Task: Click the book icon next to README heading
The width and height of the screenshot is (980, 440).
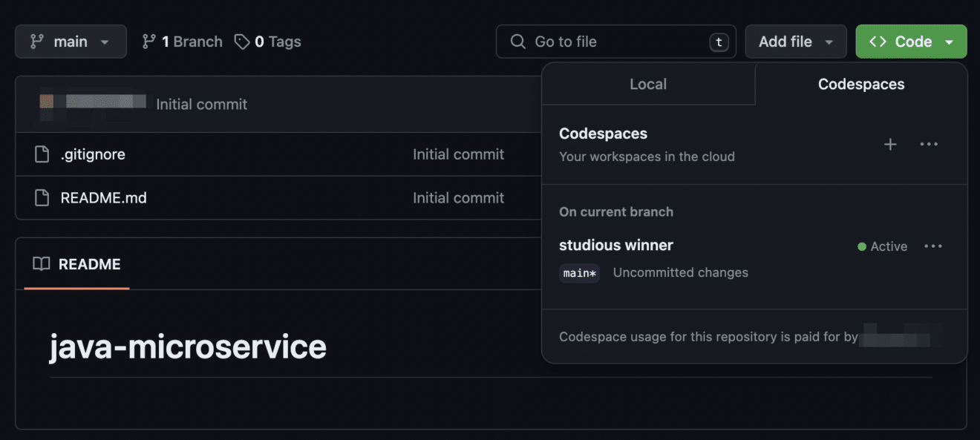Action: [41, 264]
